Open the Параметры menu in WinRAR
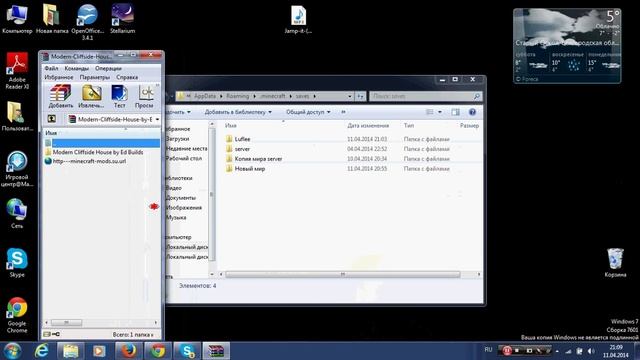Viewport: 640px width, 360px height. 95,77
